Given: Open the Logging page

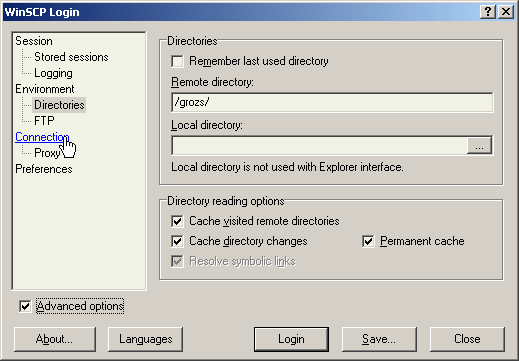Looking at the screenshot, I should [x=53, y=73].
